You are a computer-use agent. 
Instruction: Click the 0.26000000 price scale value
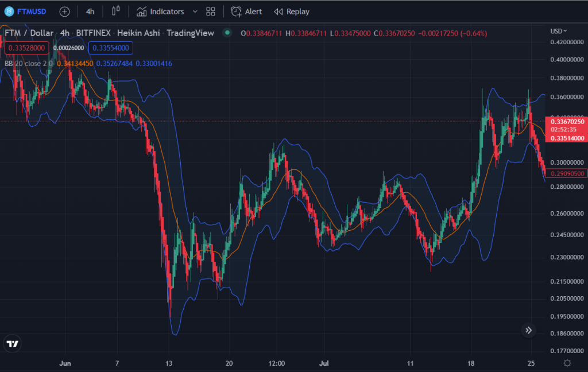pyautogui.click(x=567, y=214)
